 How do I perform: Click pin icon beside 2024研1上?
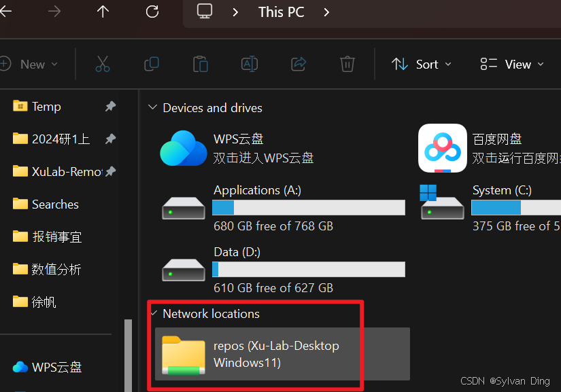point(111,139)
